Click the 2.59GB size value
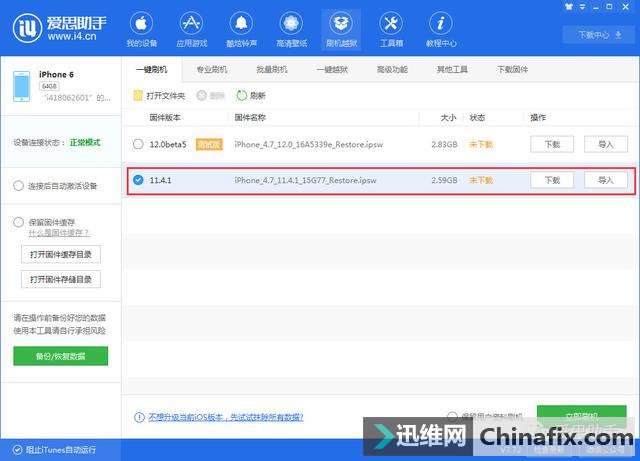This screenshot has width=640, height=461. 444,180
